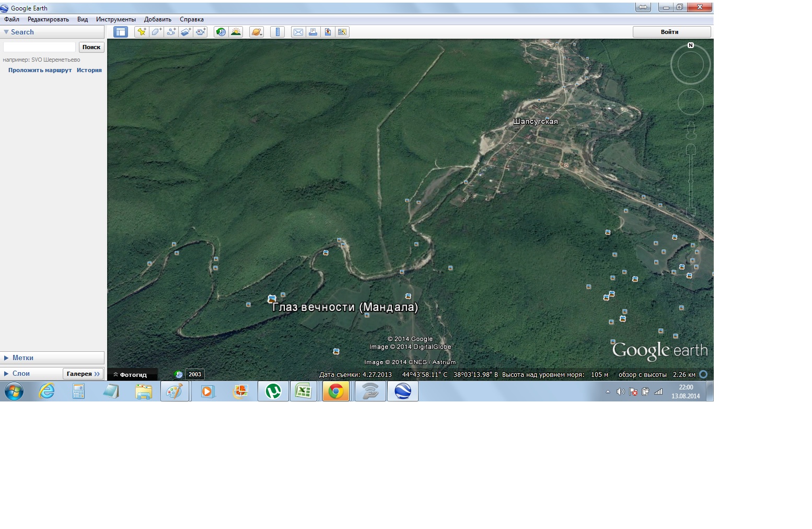
Task: Click the search input field
Action: click(x=39, y=47)
